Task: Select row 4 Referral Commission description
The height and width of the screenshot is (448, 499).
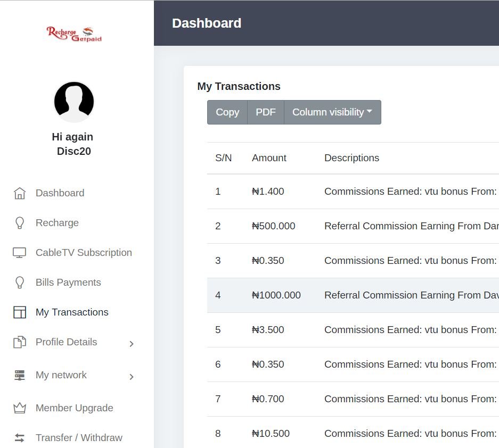Action: coord(412,295)
